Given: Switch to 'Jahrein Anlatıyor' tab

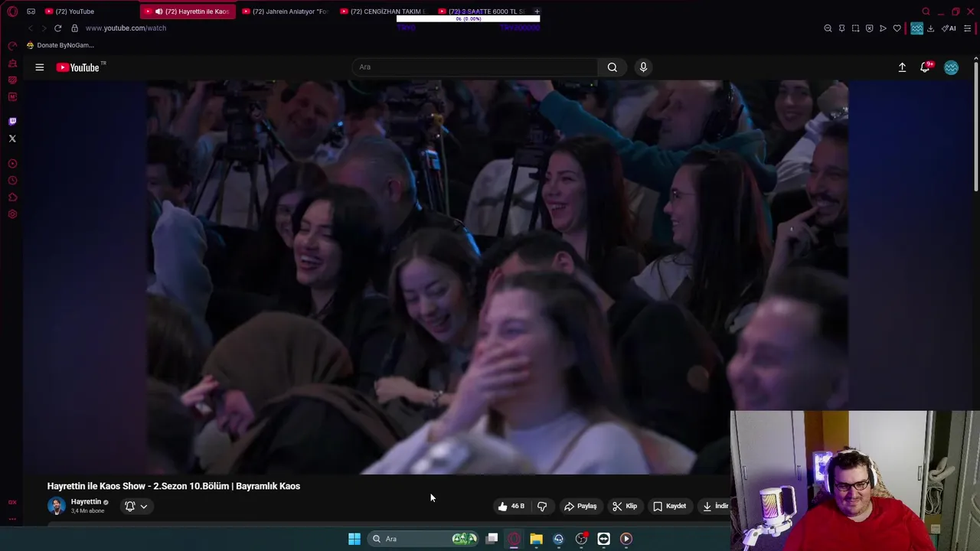Looking at the screenshot, I should (x=285, y=11).
